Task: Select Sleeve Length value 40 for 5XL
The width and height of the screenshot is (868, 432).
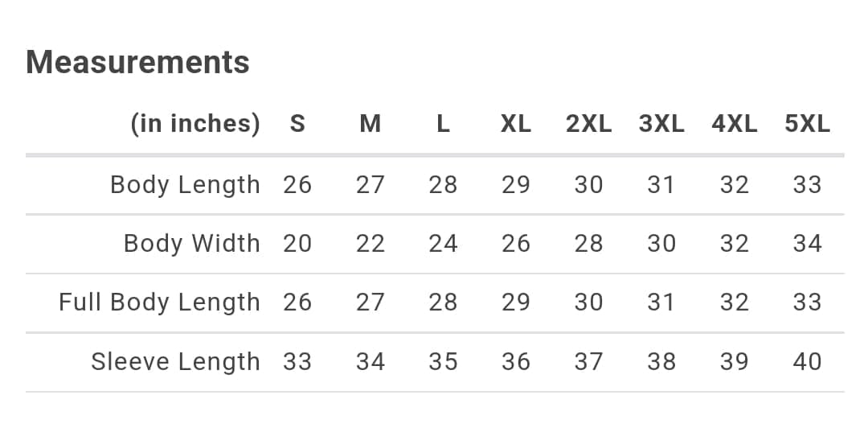Action: coord(807,362)
